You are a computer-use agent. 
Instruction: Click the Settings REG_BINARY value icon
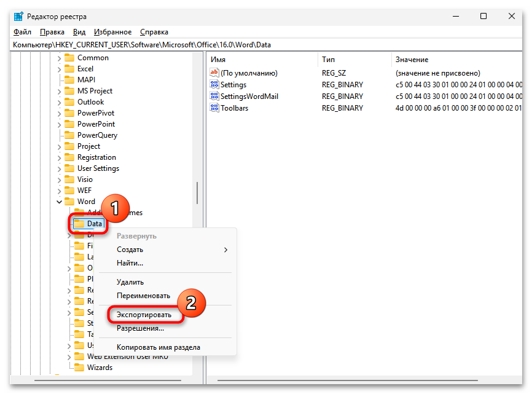214,84
